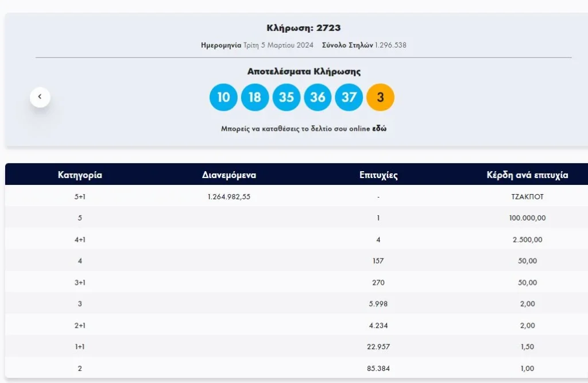Screen dimensions: 588x383
Task: Click winning number ball 36
Action: click(x=318, y=97)
